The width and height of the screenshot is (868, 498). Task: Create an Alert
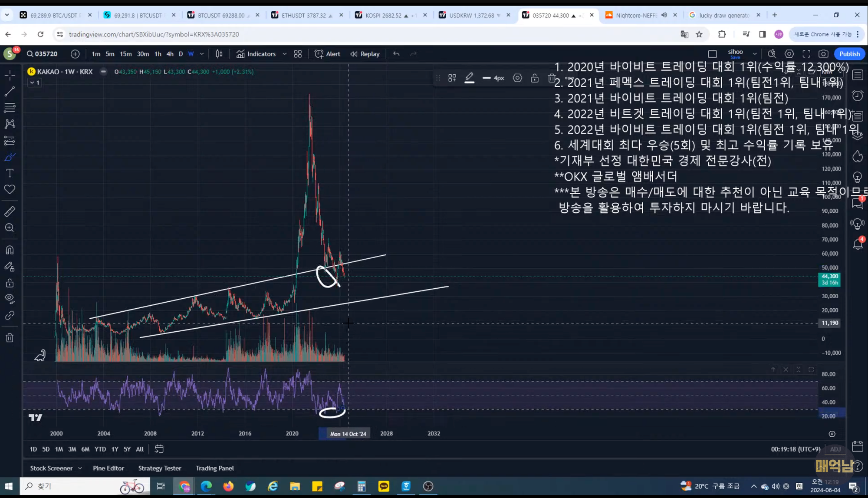click(x=327, y=54)
